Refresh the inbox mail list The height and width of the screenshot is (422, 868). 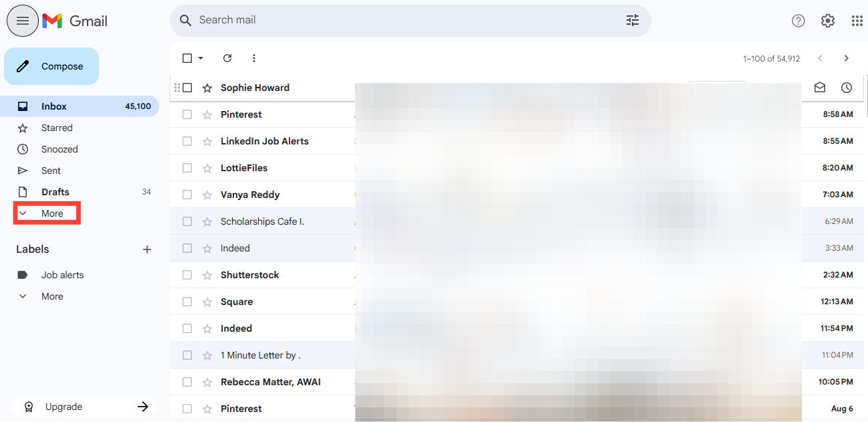click(x=227, y=58)
